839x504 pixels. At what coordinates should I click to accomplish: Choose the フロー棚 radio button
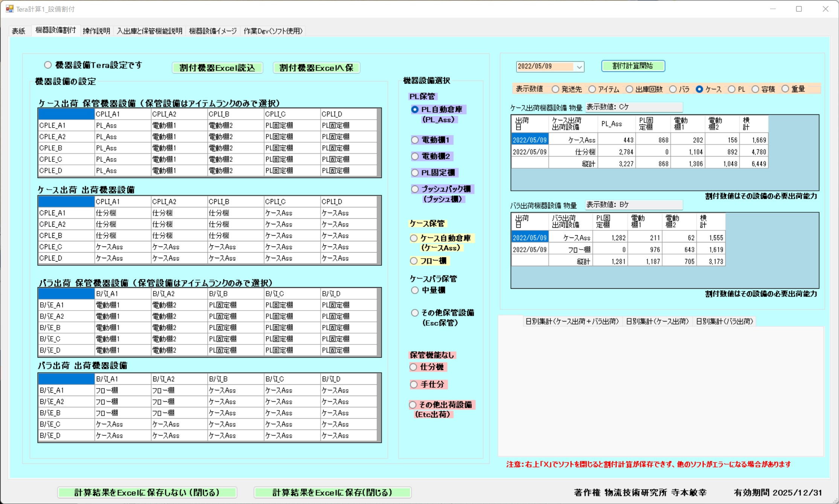coord(414,261)
